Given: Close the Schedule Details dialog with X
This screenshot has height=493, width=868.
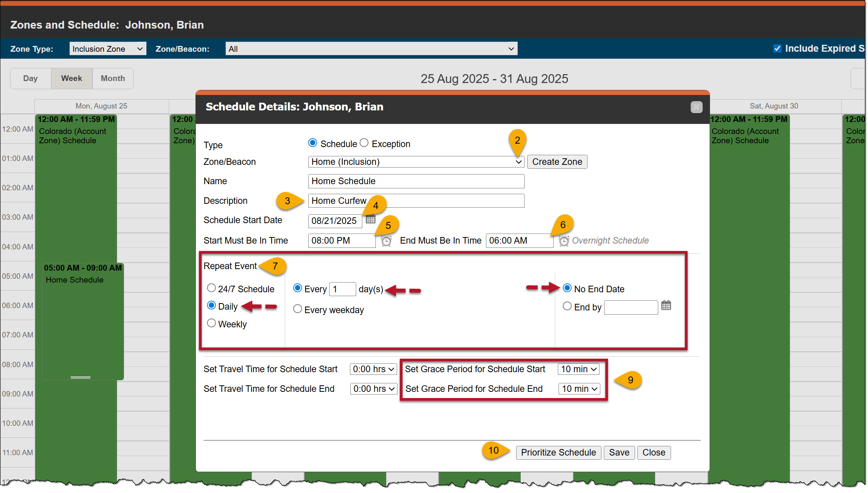Looking at the screenshot, I should pos(696,107).
